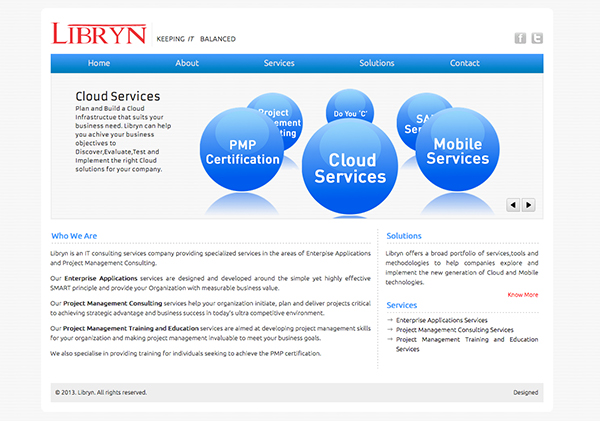Click the Who We Are heading
This screenshot has width=600, height=421.
click(x=74, y=236)
